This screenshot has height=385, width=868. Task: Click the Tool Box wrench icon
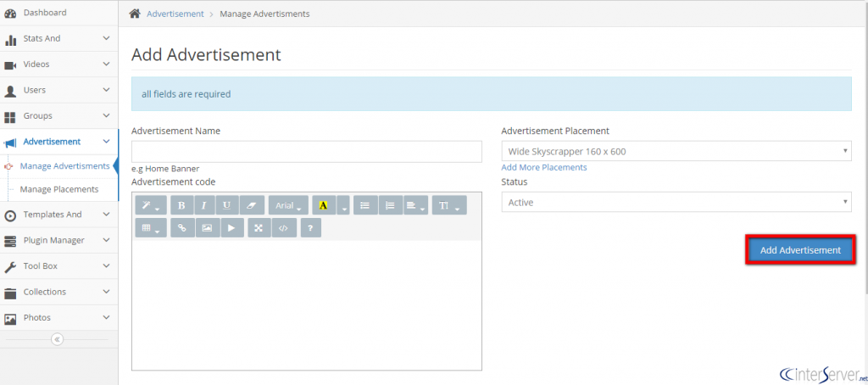[10, 267]
